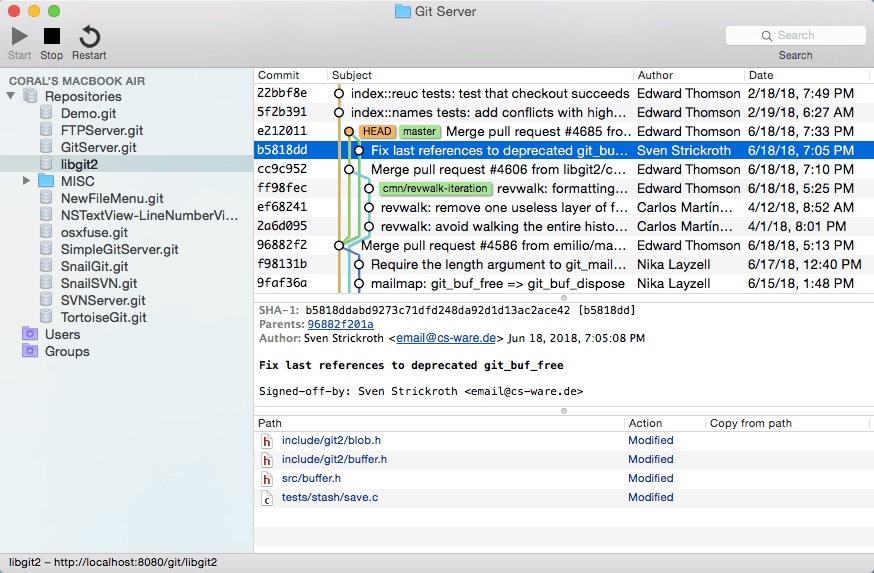
Task: Click the SnailSVN.git repository icon
Action: 46,283
